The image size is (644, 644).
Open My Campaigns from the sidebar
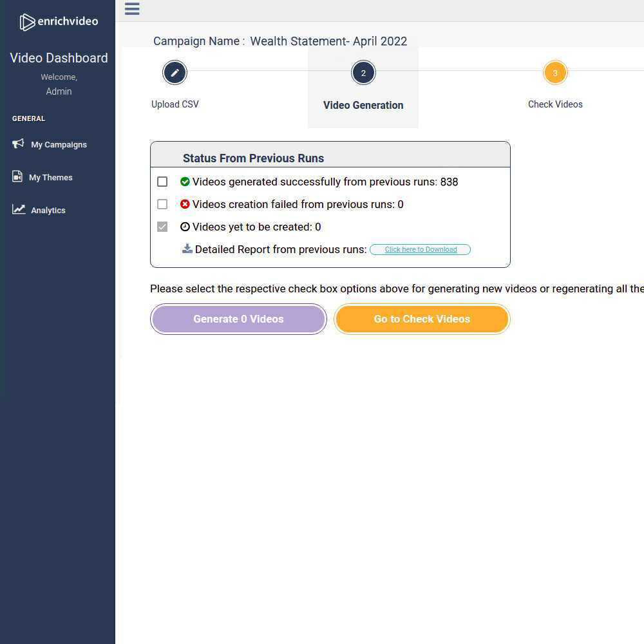pyautogui.click(x=59, y=144)
